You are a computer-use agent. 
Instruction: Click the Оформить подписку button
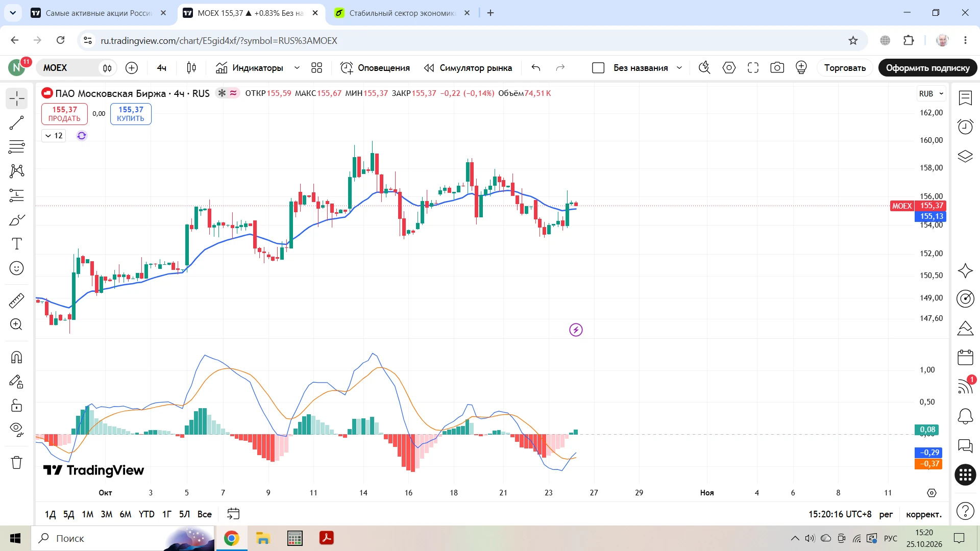[x=927, y=68]
